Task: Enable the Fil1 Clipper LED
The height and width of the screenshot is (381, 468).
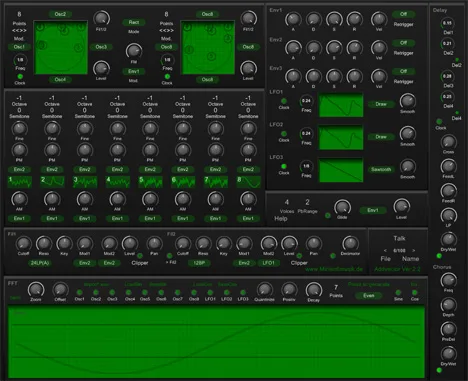Action: [x=140, y=256]
